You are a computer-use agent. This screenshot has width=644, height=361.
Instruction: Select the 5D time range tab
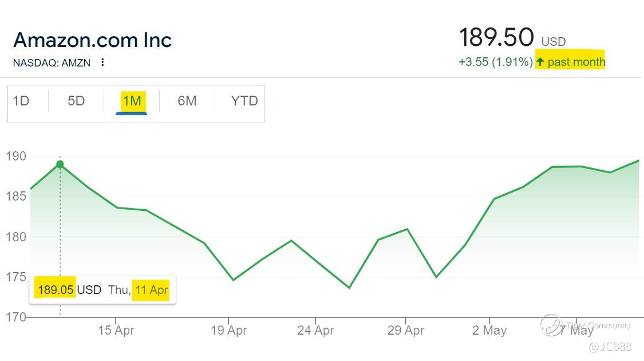tap(76, 101)
